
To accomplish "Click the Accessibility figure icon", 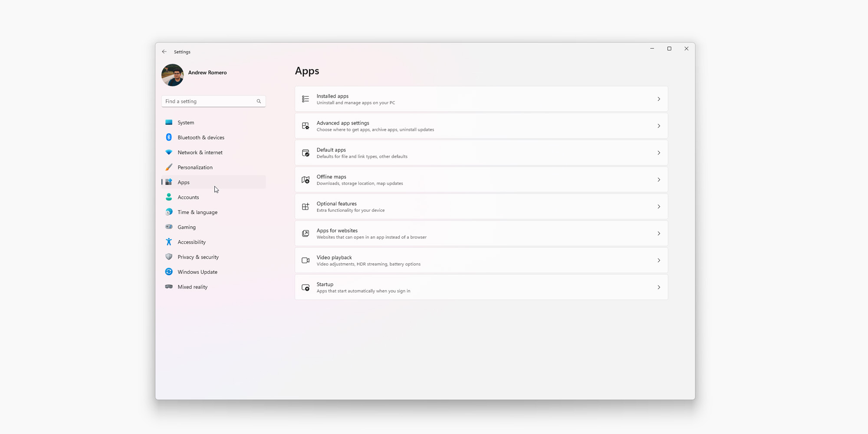I will pyautogui.click(x=169, y=242).
